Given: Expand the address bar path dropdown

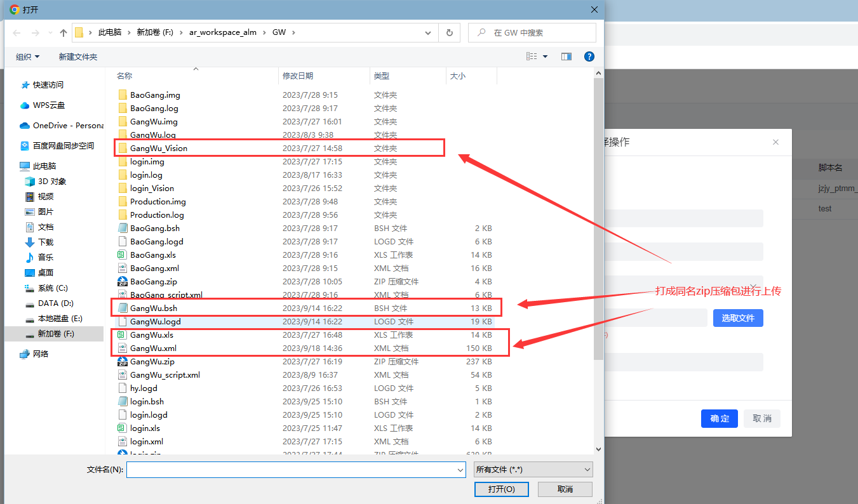Looking at the screenshot, I should coord(430,33).
